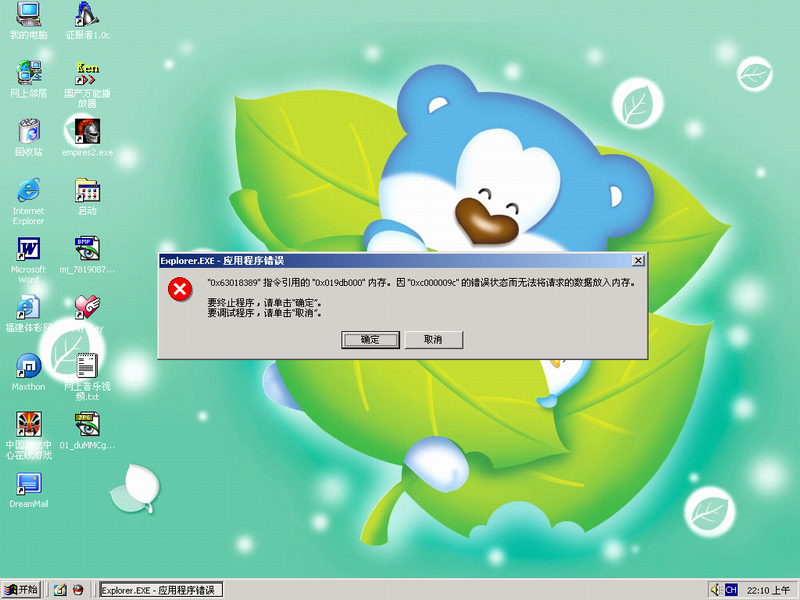Select the 网上音乐视频.txt text file
Screen dimensions: 800x600
point(87,377)
